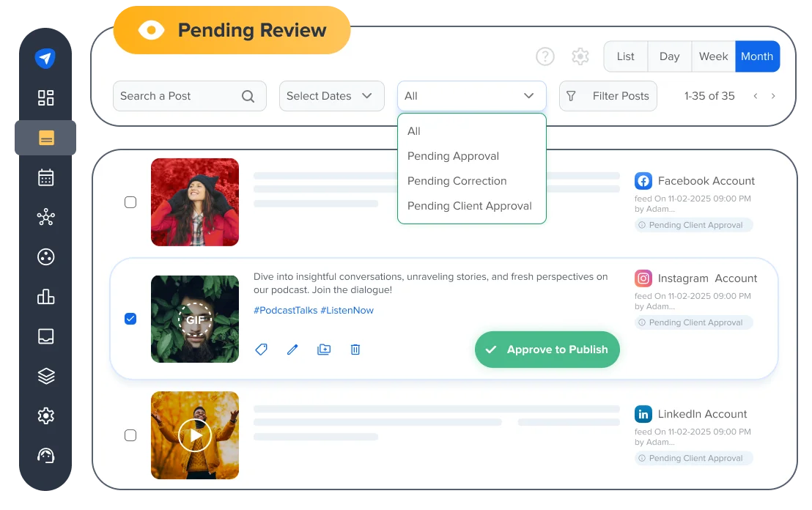Viewport: 812px width, 510px height.
Task: Collapse the All status filter dropdown
Action: [x=471, y=96]
